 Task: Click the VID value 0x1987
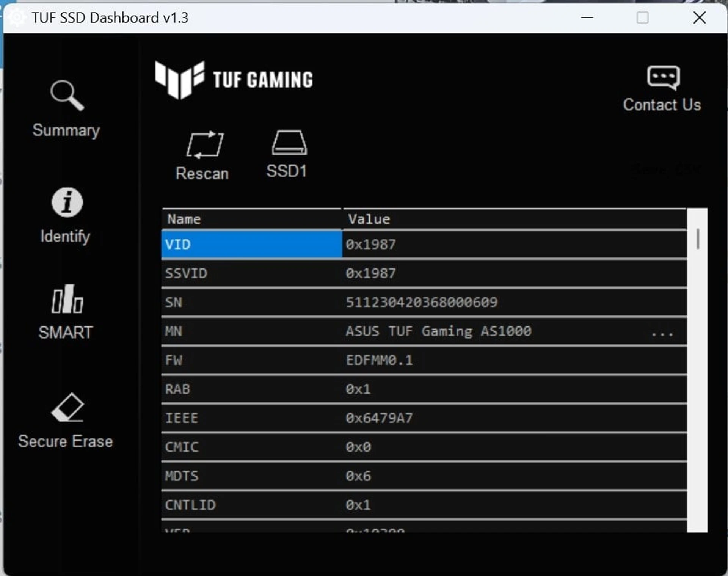370,245
